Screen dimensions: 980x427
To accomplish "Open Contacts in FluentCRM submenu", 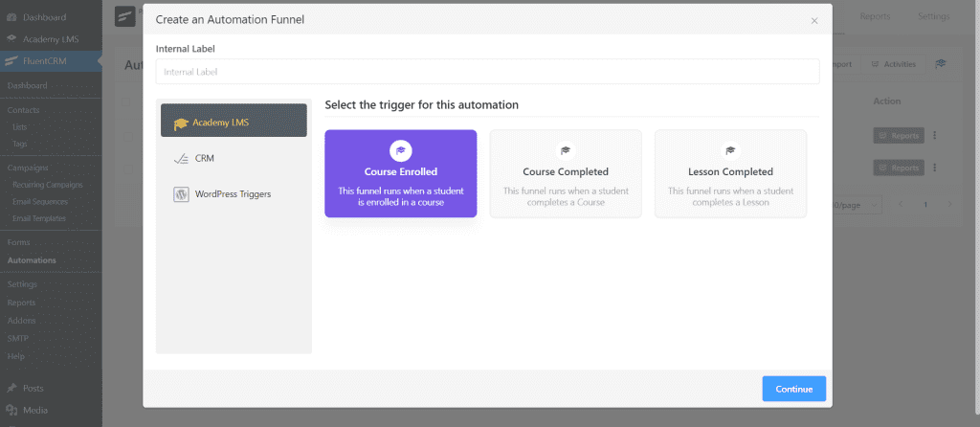I will pyautogui.click(x=24, y=110).
